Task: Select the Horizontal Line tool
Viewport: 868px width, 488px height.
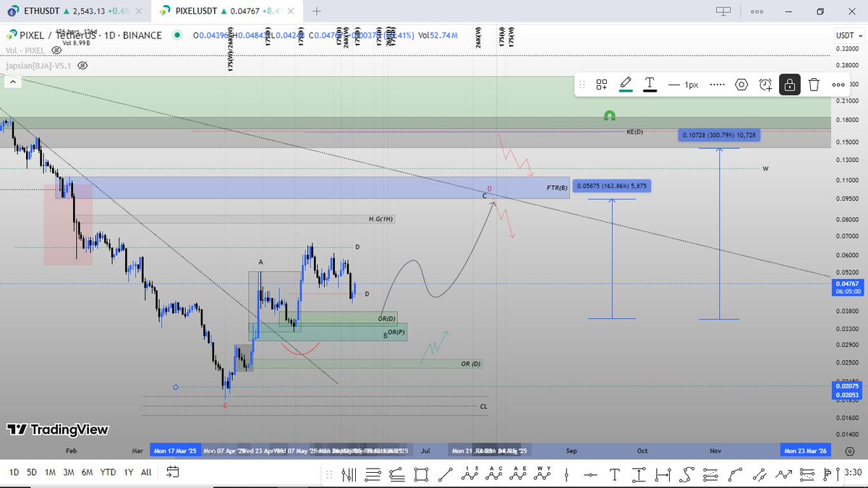Action: [x=591, y=474]
